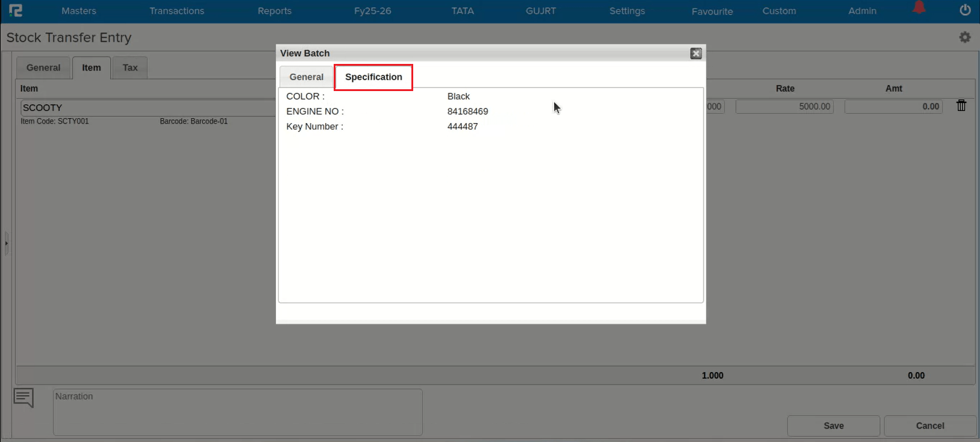Open the Reports menu
This screenshot has width=980, height=442.
point(275,11)
